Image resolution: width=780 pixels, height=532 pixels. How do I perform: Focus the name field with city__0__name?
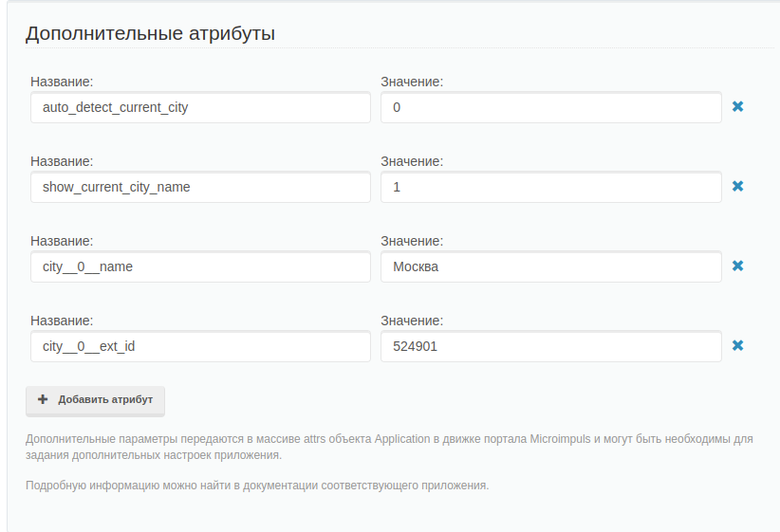[200, 266]
